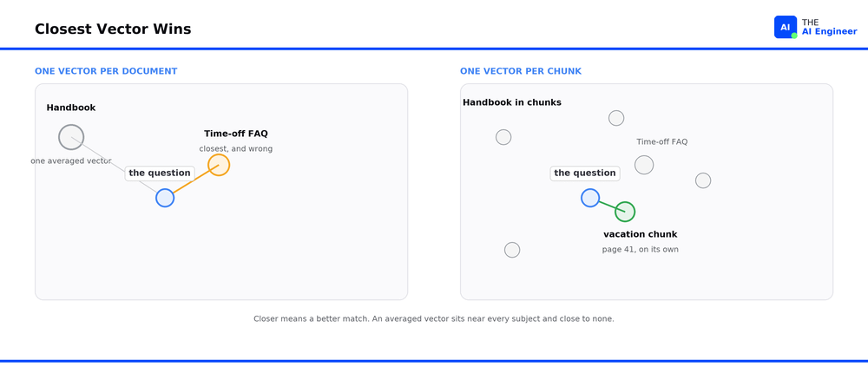Click the "vacation chunk" label
Screen dimensions: 868x373
(x=640, y=234)
